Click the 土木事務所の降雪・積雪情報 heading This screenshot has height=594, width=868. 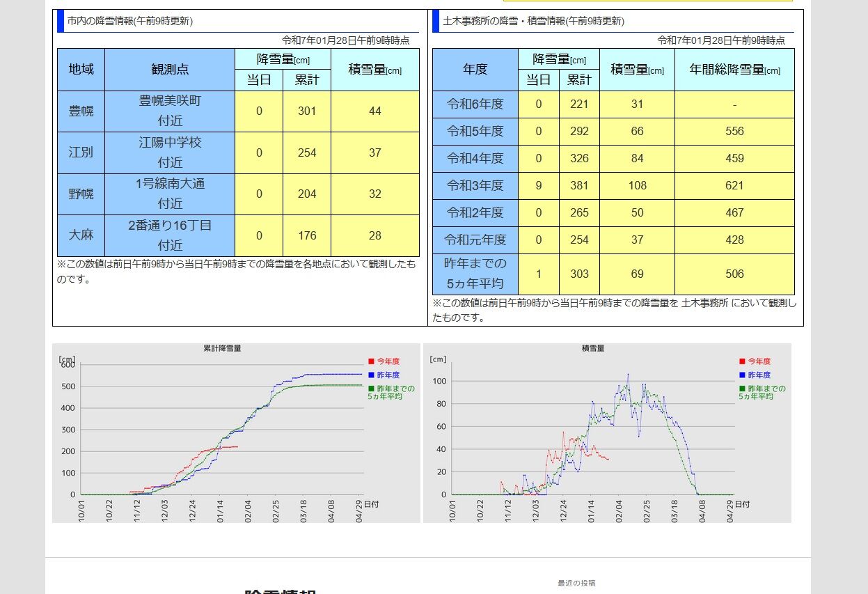tap(533, 21)
